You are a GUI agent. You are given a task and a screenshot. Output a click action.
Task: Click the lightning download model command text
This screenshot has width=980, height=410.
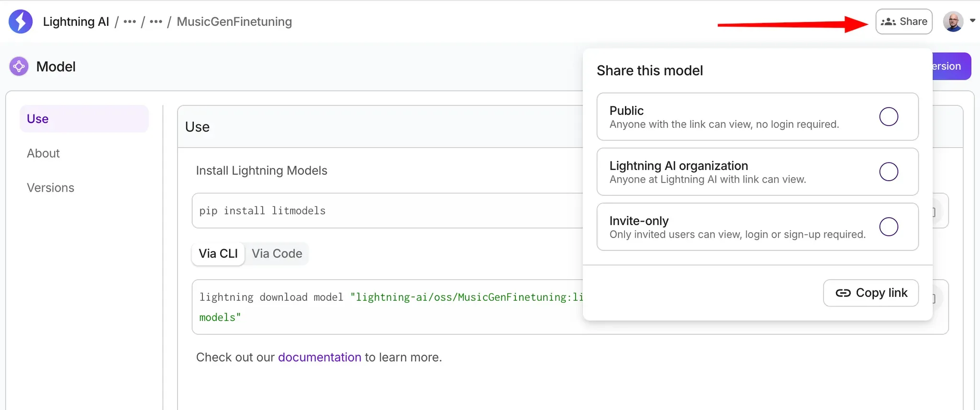pos(391,307)
